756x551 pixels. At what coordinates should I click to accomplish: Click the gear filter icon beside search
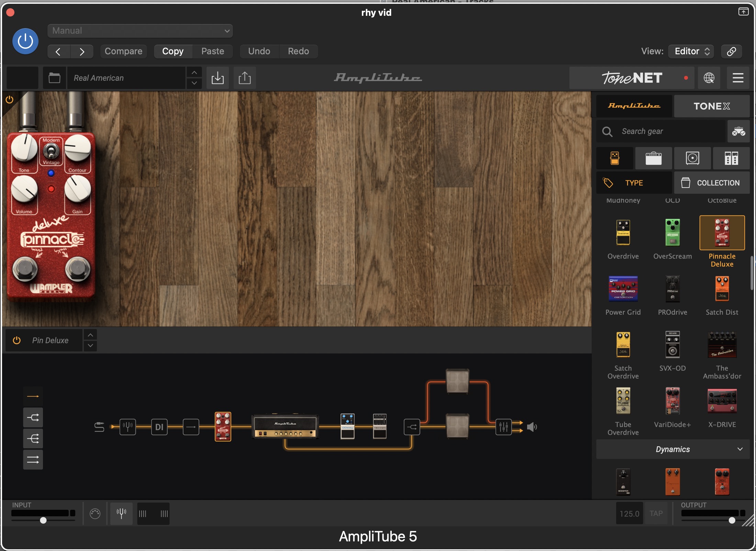pos(738,131)
